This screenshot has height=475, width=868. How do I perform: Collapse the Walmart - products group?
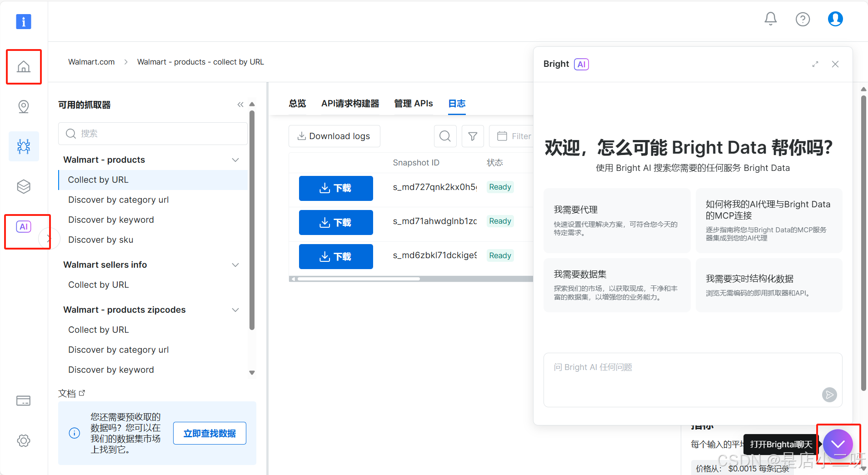235,160
